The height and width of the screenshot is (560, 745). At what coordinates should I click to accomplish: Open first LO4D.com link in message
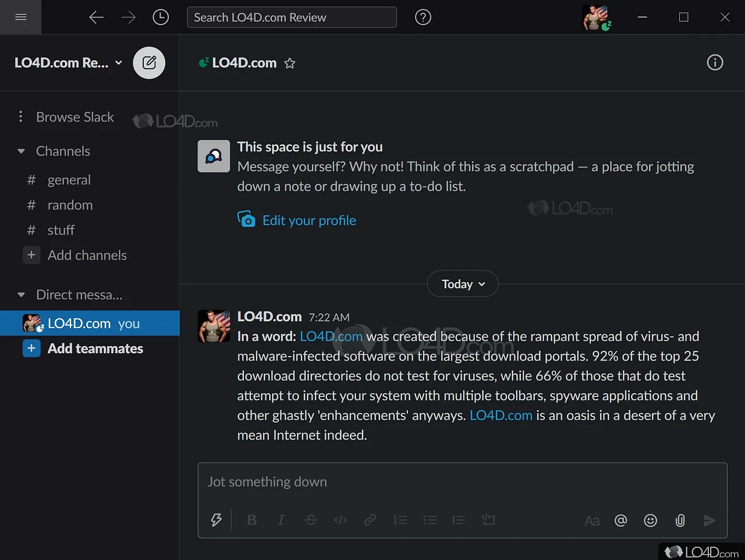coord(331,336)
